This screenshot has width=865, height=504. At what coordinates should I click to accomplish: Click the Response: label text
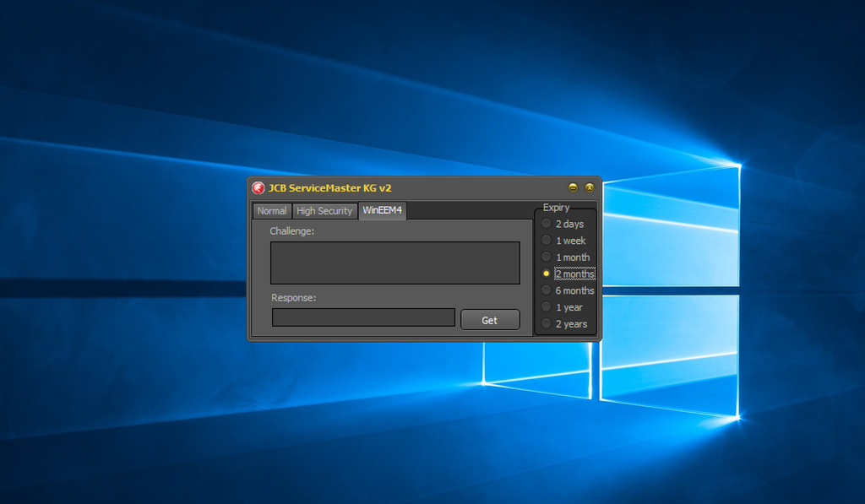(x=293, y=297)
